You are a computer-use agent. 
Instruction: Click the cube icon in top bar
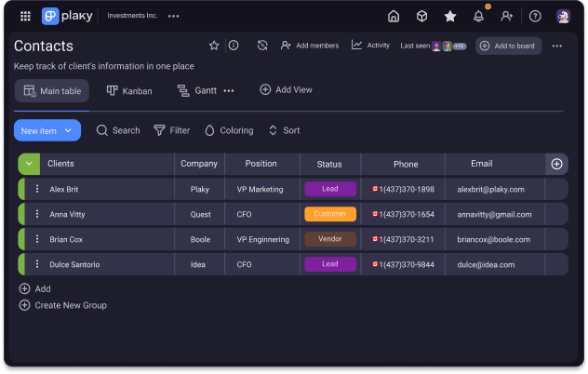(421, 16)
